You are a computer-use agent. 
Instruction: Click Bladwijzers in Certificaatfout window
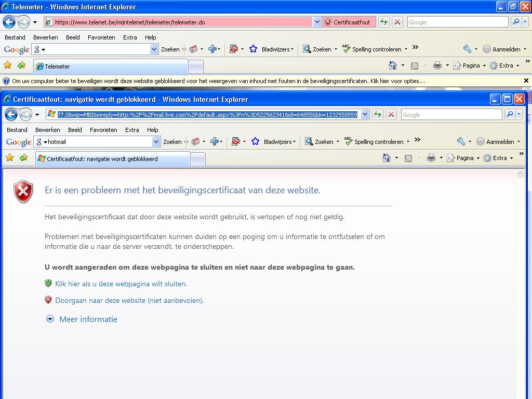[x=277, y=142]
